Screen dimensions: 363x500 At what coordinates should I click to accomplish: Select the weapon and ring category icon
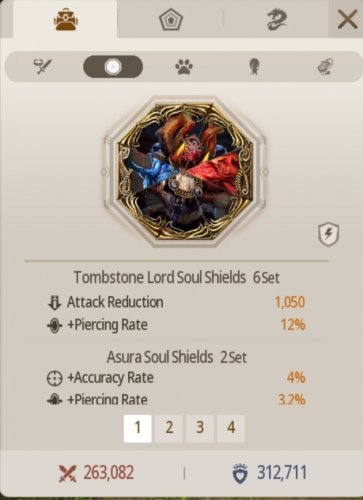43,66
